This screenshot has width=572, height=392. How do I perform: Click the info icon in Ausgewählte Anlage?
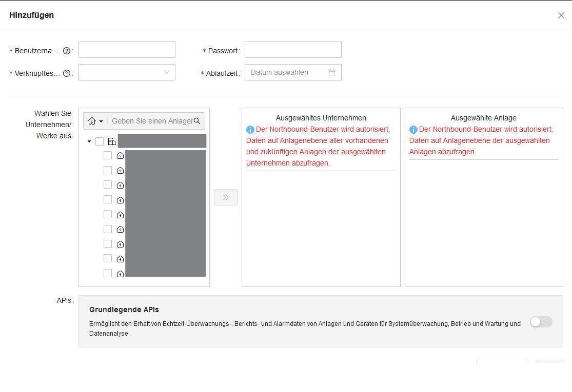[413, 129]
